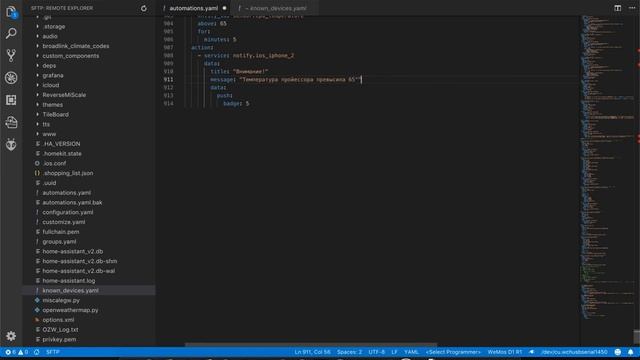
Task: Click the home icon in status bar
Action: tap(37, 352)
